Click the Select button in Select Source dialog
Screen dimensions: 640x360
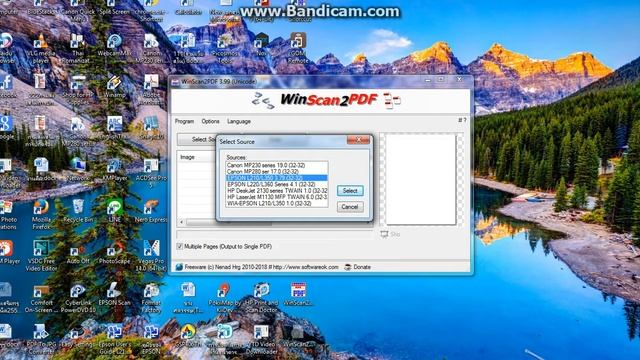(350, 191)
